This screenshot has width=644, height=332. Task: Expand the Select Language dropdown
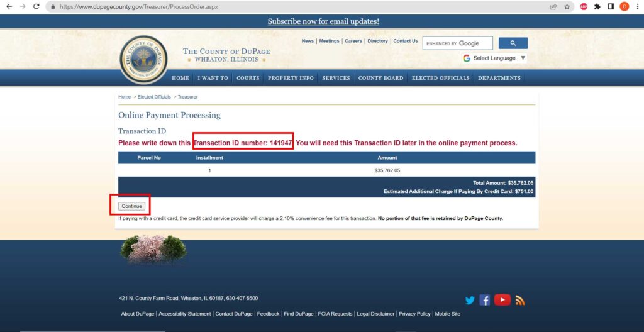(495, 58)
